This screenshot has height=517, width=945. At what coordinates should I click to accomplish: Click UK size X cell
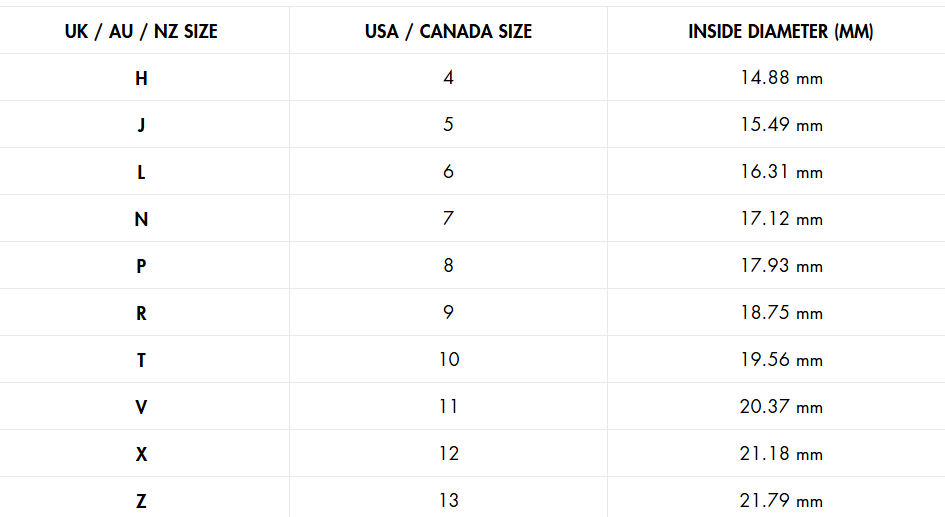pos(141,454)
